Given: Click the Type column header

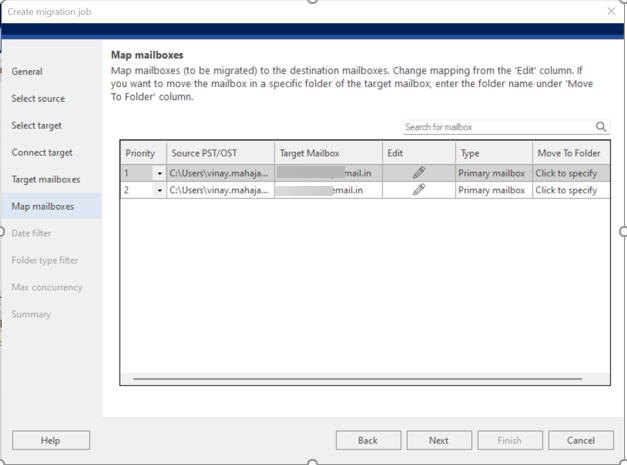Looking at the screenshot, I should click(494, 153).
